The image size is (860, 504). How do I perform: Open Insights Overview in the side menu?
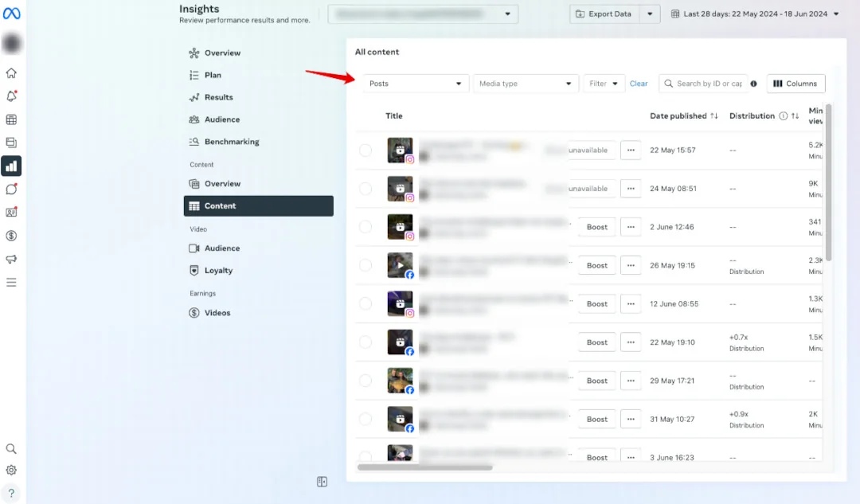pos(258,53)
